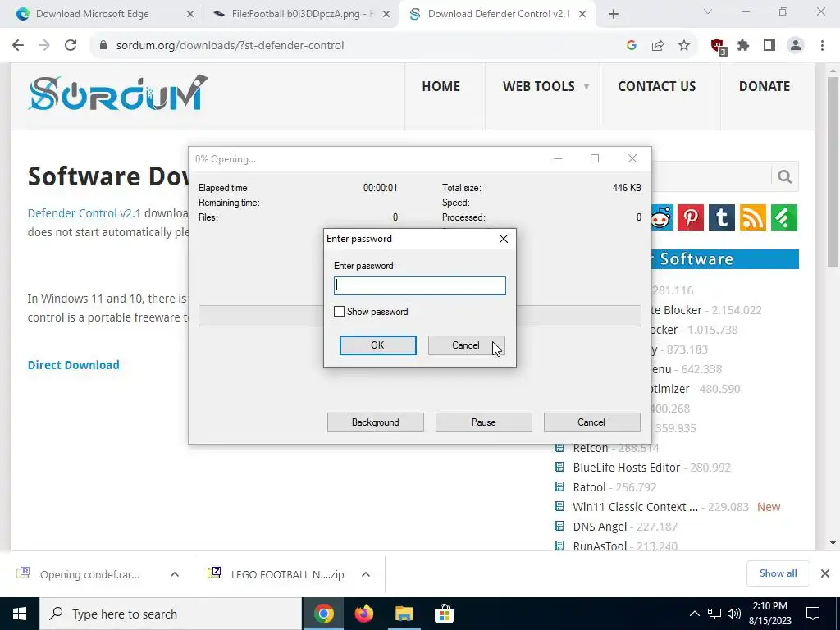Switch to Download Microsoft Edge tab
The width and height of the screenshot is (840, 630).
tap(92, 14)
